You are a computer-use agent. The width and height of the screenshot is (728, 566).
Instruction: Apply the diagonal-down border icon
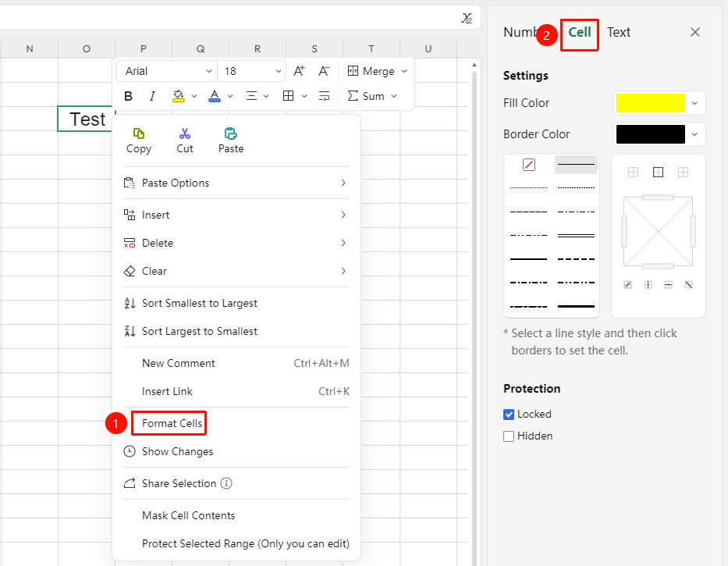point(688,285)
